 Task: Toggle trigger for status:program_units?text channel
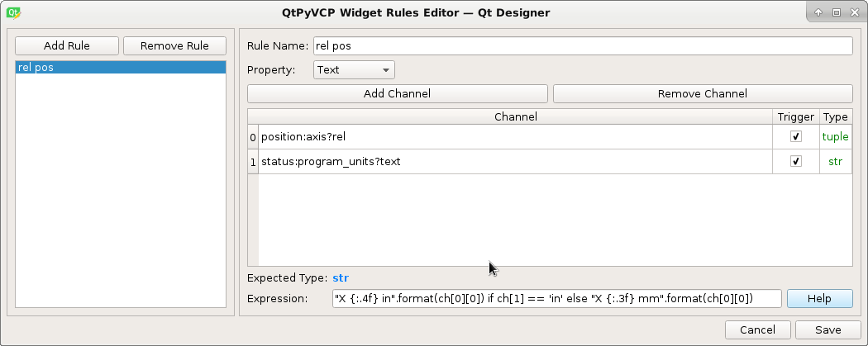(x=796, y=161)
